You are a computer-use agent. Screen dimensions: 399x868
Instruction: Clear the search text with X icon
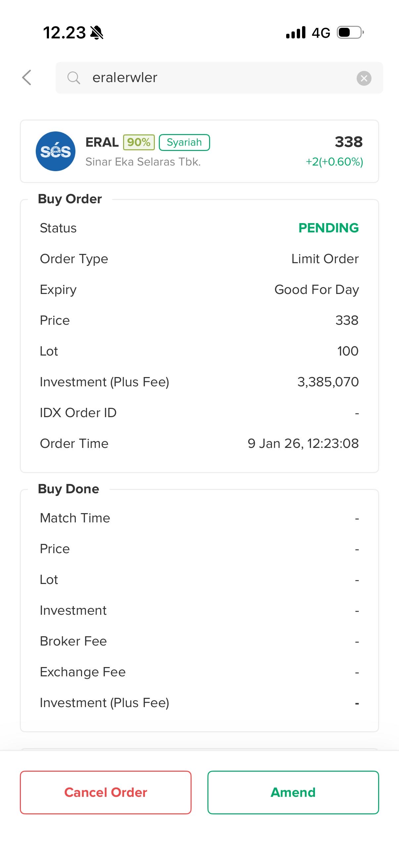coord(364,78)
